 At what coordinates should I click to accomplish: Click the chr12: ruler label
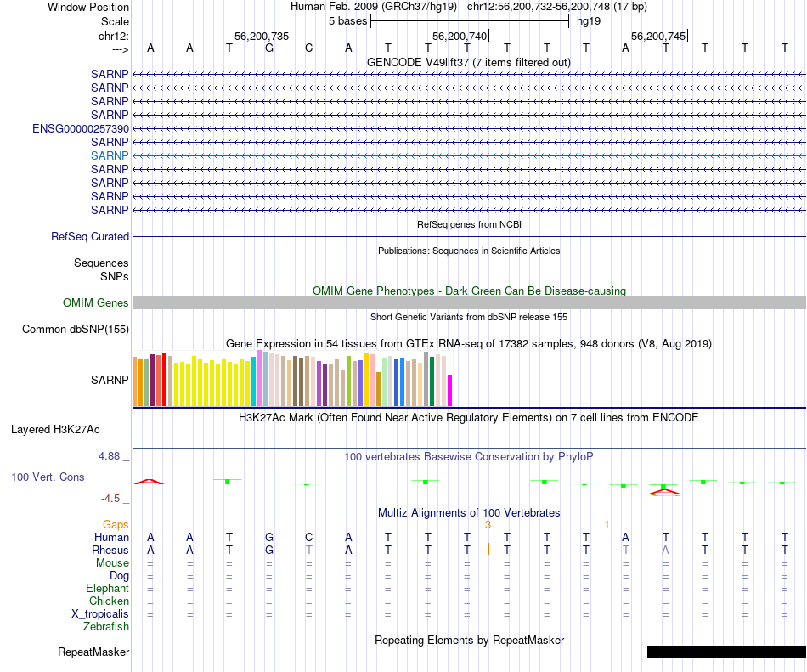pyautogui.click(x=113, y=36)
